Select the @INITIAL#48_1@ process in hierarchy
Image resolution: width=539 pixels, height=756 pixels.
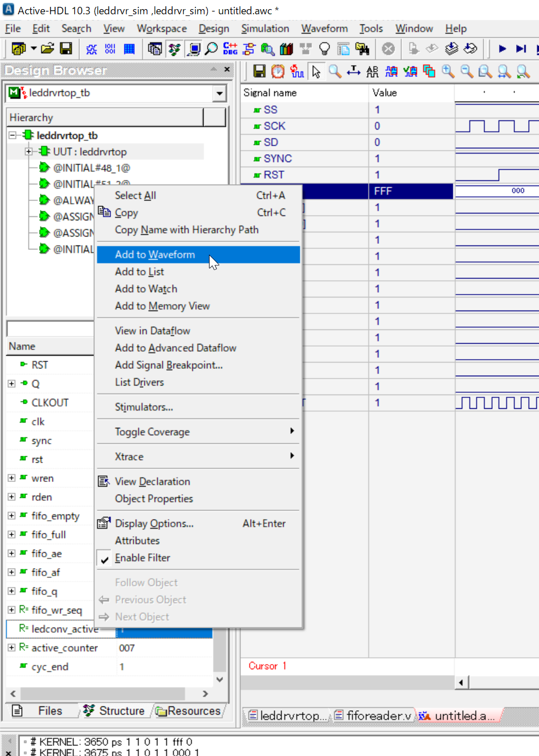coord(91,168)
